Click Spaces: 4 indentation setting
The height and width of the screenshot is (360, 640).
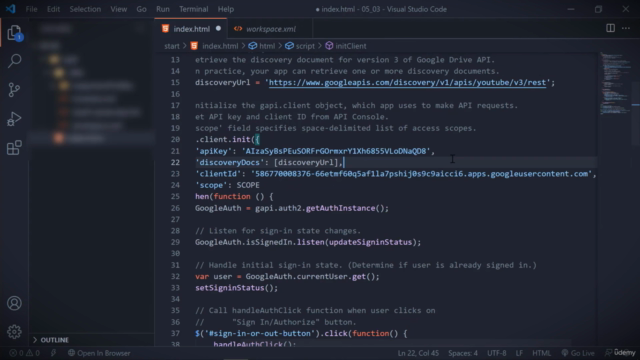tap(463, 353)
